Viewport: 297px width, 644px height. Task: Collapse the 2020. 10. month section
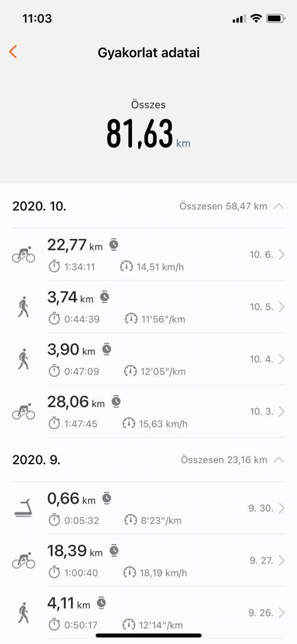[x=279, y=206]
